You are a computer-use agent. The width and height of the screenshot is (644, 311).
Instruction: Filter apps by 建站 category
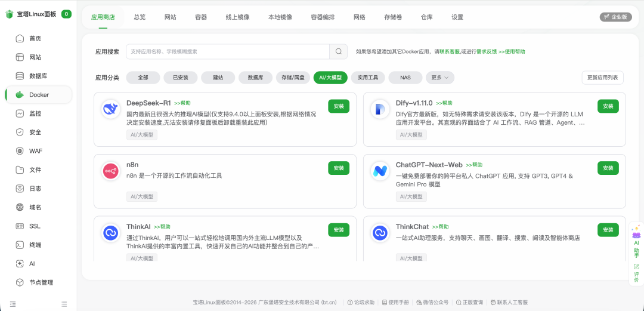tap(218, 78)
